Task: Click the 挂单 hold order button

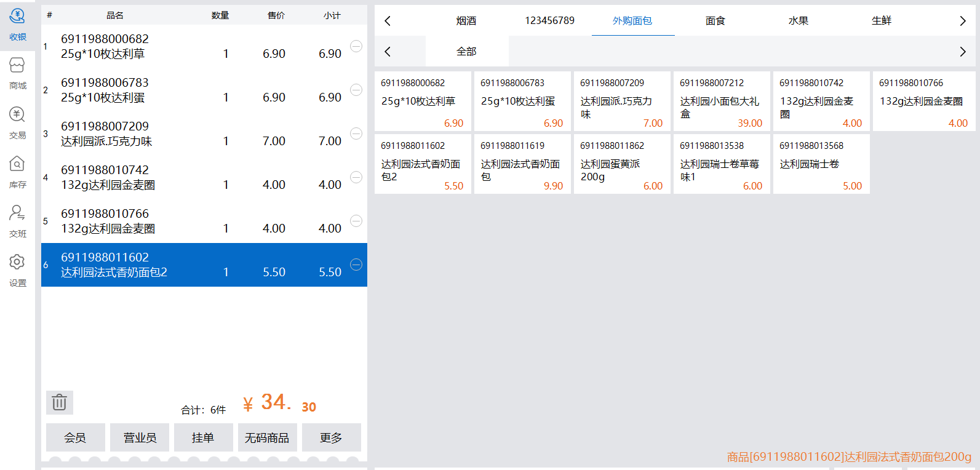Action: pyautogui.click(x=204, y=437)
